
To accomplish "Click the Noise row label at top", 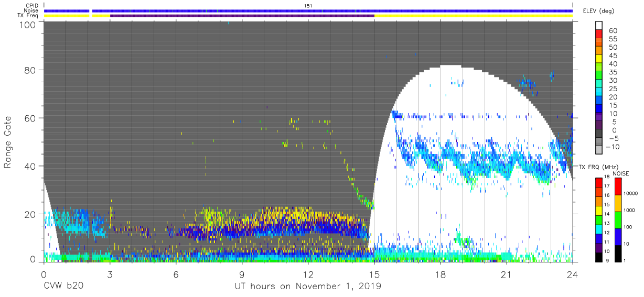I will (x=32, y=10).
